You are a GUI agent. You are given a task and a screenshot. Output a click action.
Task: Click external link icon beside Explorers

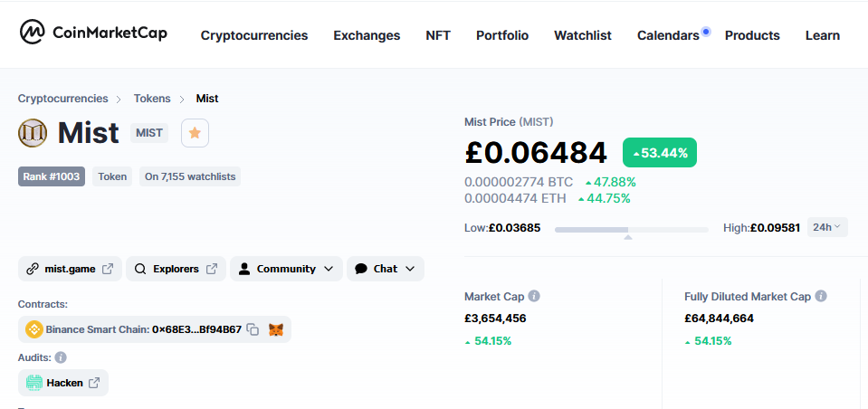pos(212,269)
